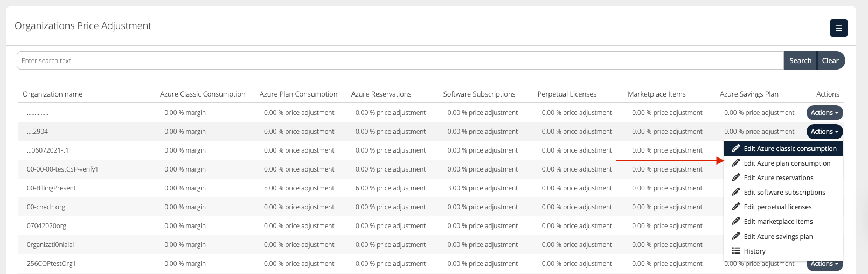Viewport: 868px width, 274px height.
Task: Click the Organization name column header
Action: [x=52, y=94]
